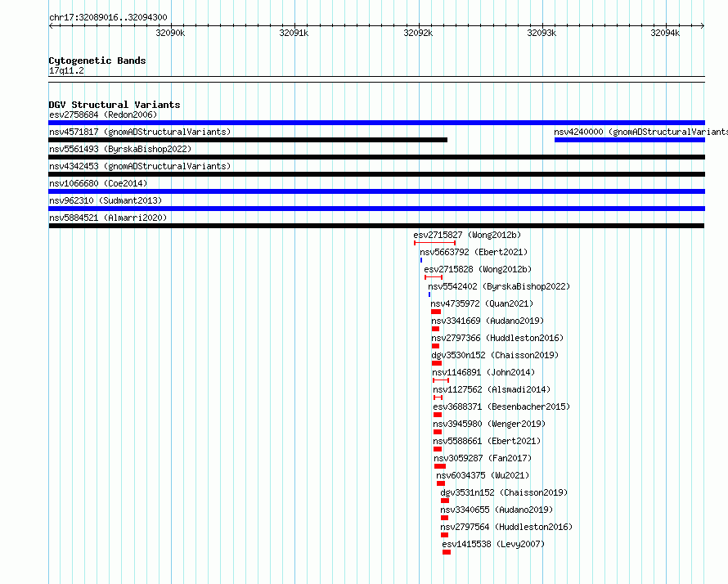Click the DGV Structural Variants track title

click(x=115, y=105)
